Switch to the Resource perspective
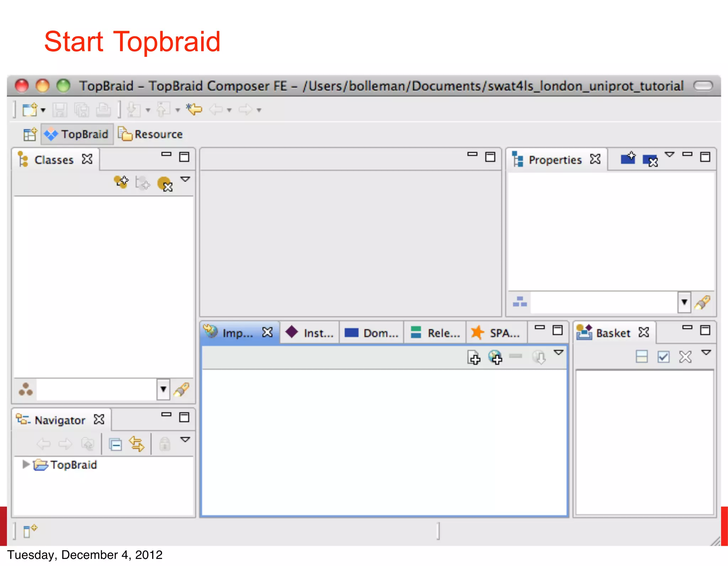 point(150,134)
